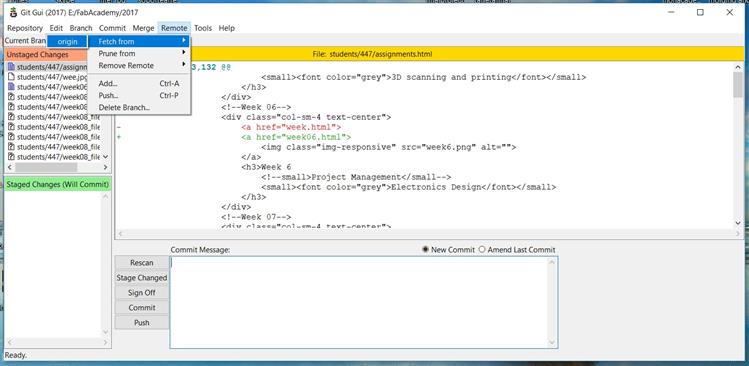Select students/447/wee.jpg in unstaged changes
Viewport: 749px width, 366px height.
(52, 77)
